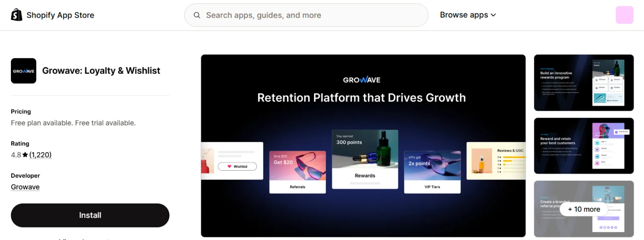The image size is (644, 240).
Task: Open the Growave app logo icon
Action: [x=23, y=71]
